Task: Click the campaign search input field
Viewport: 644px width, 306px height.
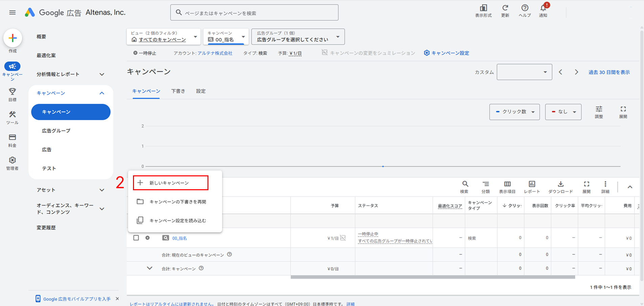Action: pos(254,13)
